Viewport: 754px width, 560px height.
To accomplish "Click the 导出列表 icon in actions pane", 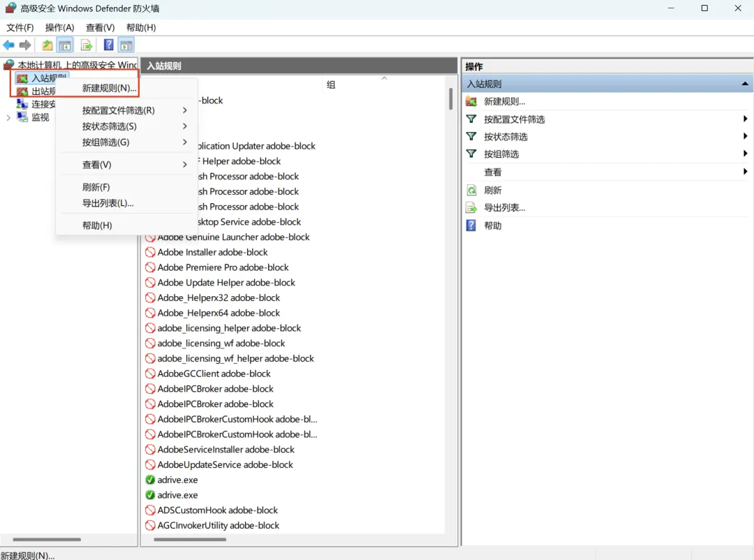I will 471,208.
